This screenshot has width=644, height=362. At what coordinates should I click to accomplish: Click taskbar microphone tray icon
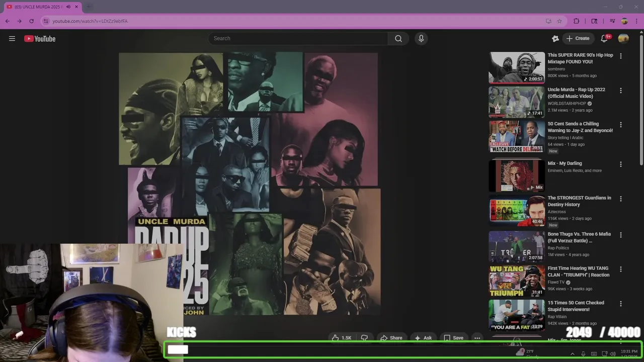pos(583,354)
